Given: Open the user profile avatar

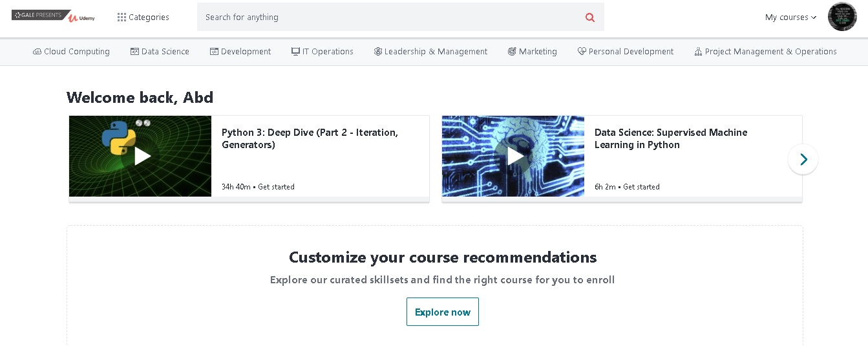Looking at the screenshot, I should click(x=842, y=17).
